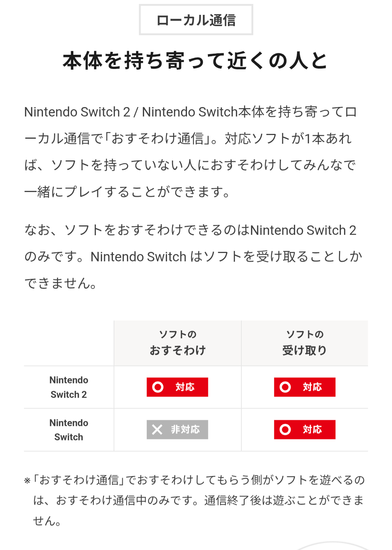Image resolution: width=392 pixels, height=550 pixels.
Task: Click the X icon in the 非対応 badge
Action: click(x=157, y=429)
